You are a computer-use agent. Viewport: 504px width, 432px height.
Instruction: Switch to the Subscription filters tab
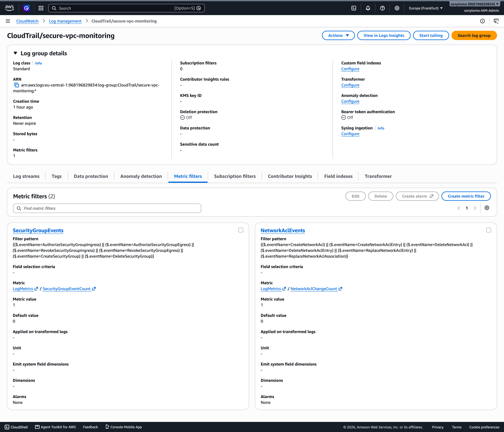coord(235,176)
